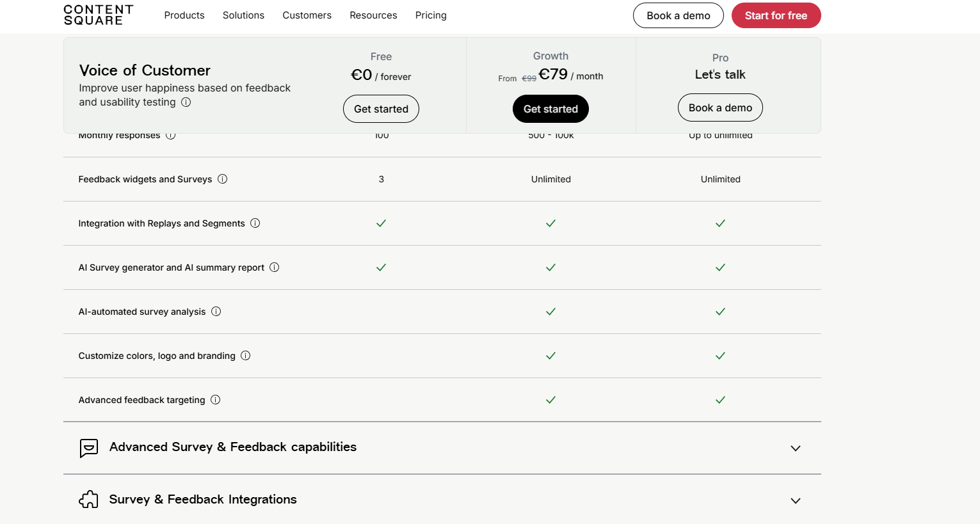Click Growth checkmark for Customize colors row
Image resolution: width=980 pixels, height=524 pixels.
click(551, 356)
